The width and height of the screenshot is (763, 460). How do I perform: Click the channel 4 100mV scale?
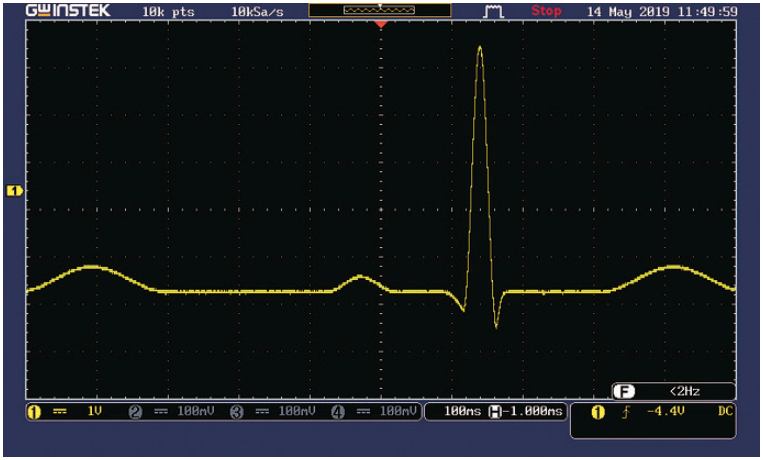(x=398, y=411)
